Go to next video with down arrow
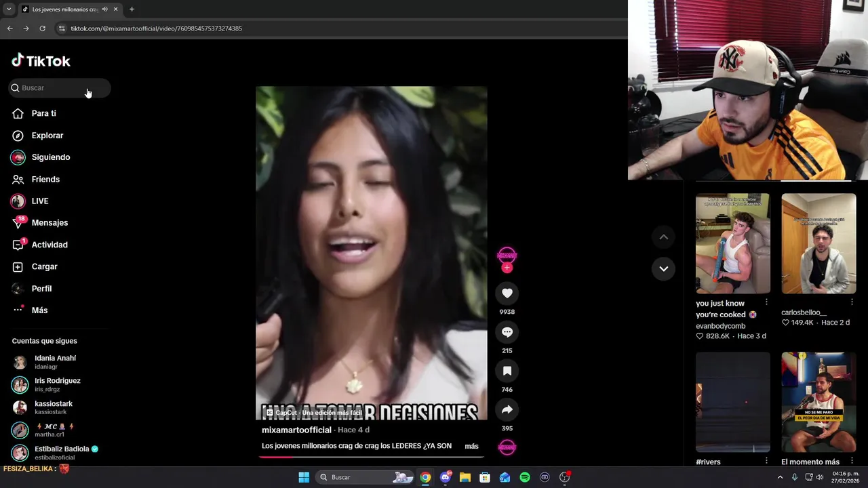The image size is (868, 488). coord(663,268)
